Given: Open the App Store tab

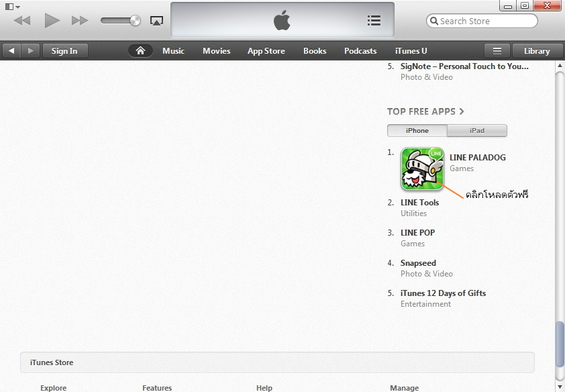Looking at the screenshot, I should pyautogui.click(x=266, y=51).
